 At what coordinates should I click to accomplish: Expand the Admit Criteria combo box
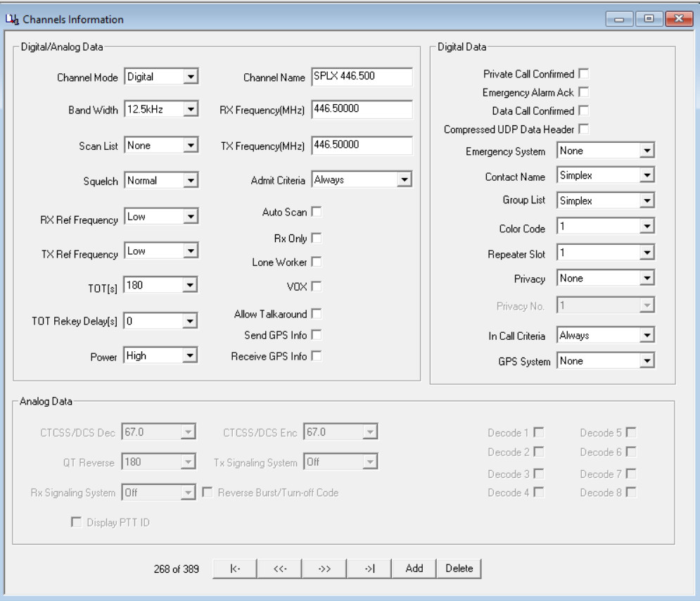click(x=404, y=180)
